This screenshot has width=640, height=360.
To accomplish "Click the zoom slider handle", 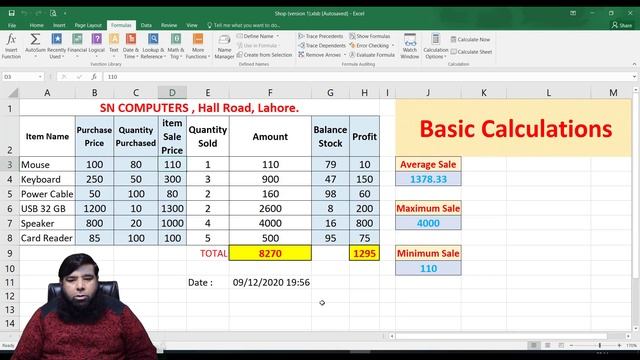I will tap(599, 346).
